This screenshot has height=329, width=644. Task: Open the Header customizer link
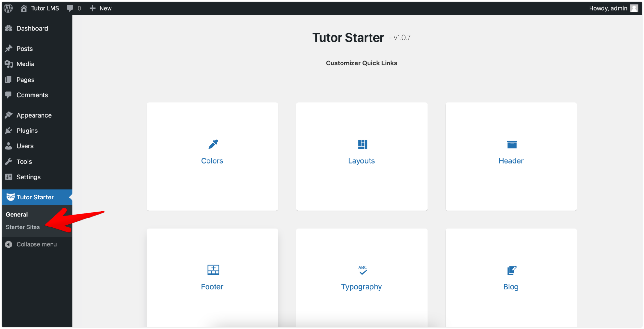511,161
